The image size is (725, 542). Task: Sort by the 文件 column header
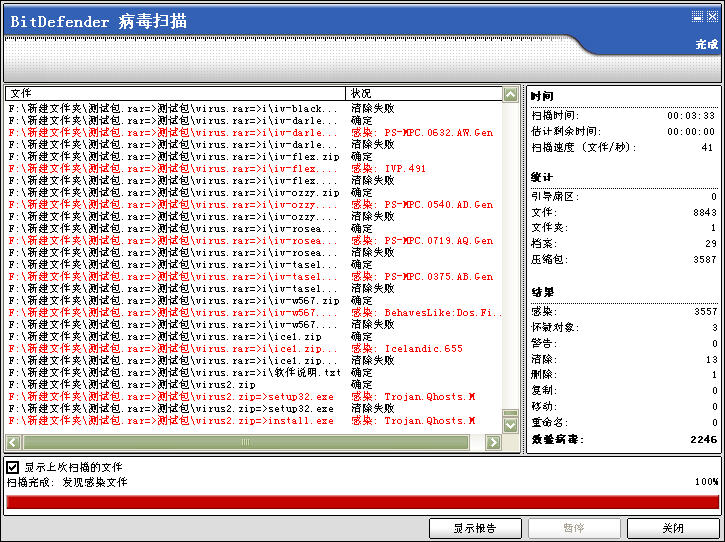(175, 93)
